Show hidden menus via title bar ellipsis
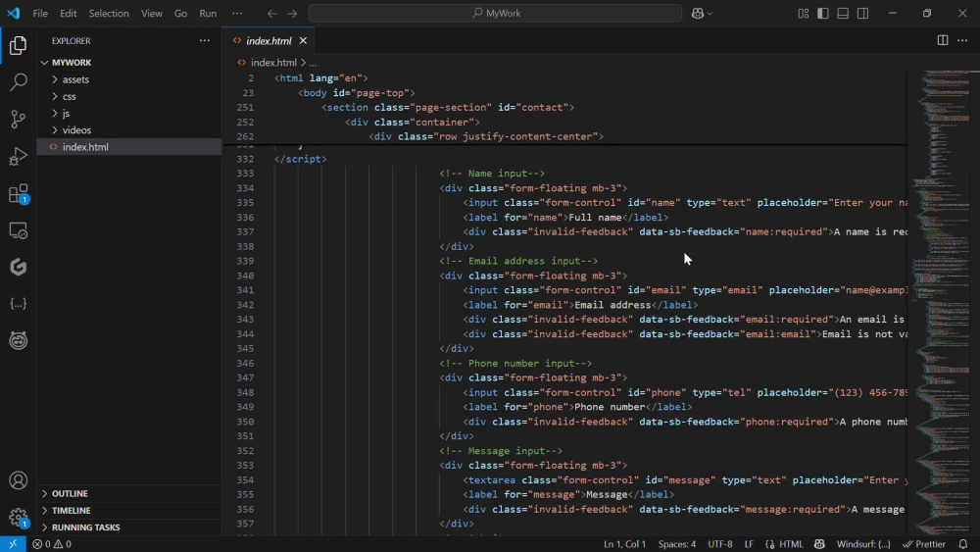The image size is (980, 552). (x=237, y=13)
